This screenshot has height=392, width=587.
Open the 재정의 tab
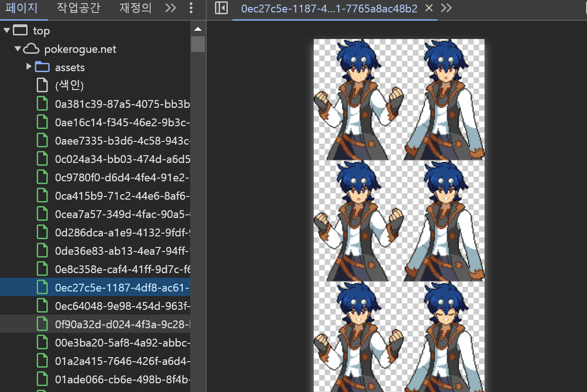(x=135, y=8)
